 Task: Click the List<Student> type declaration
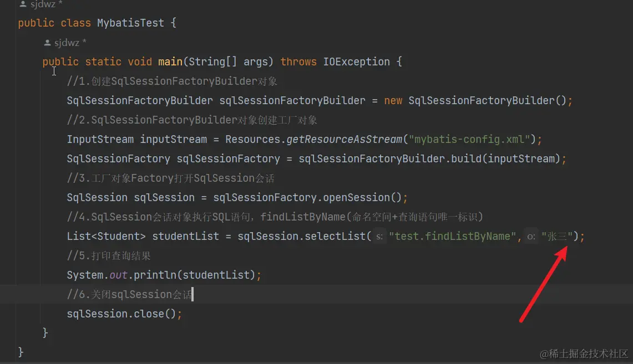(x=106, y=236)
